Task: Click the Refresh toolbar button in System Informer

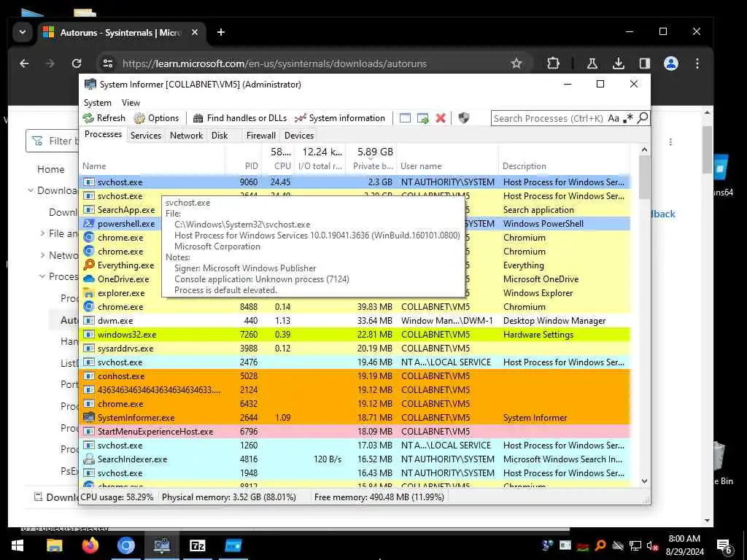Action: coord(104,118)
